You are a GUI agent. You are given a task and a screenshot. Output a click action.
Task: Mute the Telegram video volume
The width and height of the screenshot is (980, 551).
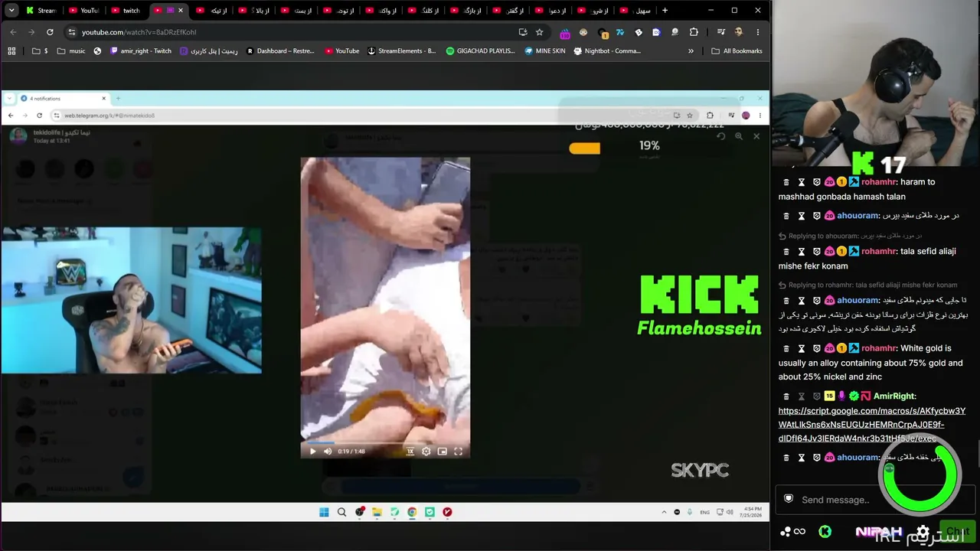pyautogui.click(x=328, y=452)
